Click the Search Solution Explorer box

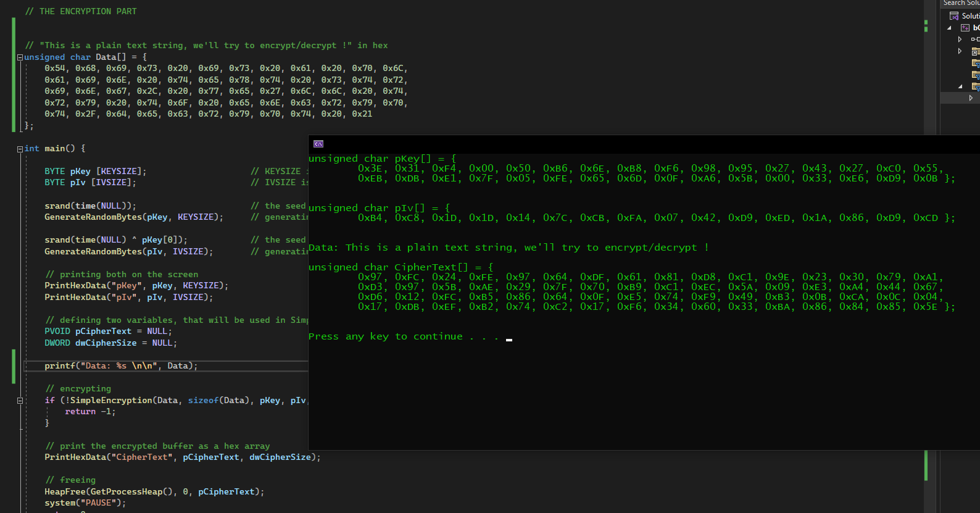click(x=961, y=3)
